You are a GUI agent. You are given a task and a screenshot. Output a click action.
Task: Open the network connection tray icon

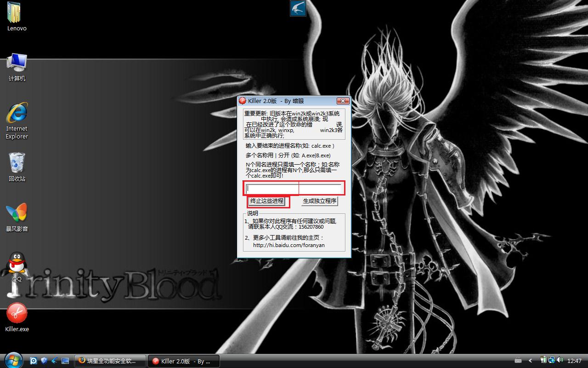pyautogui.click(x=551, y=361)
